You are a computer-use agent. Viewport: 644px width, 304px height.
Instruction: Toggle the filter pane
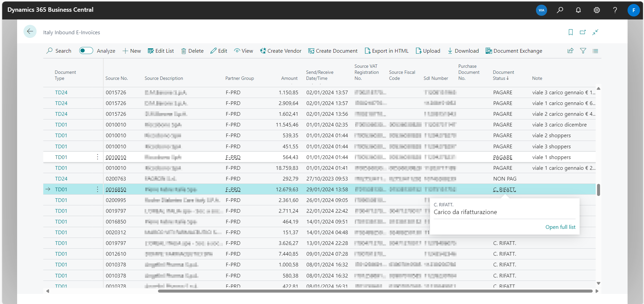[583, 51]
